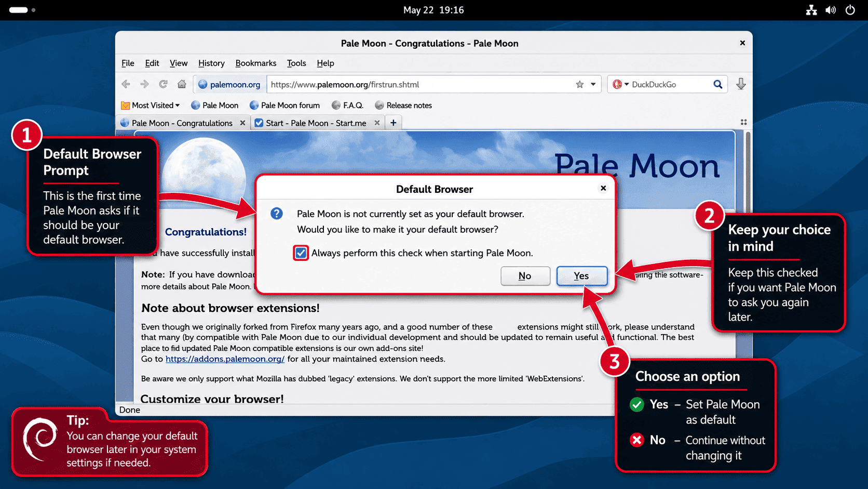Click the clock showing May 22 19:16

pyautogui.click(x=433, y=10)
